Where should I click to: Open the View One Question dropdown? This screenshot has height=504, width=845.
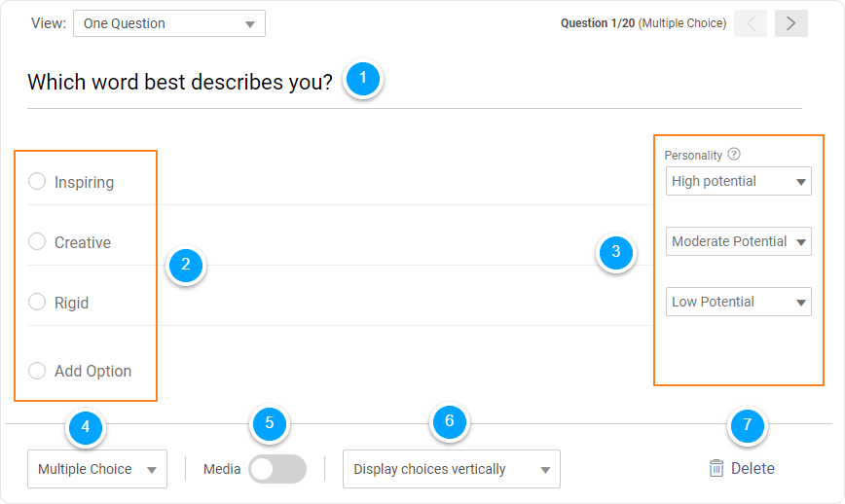tap(168, 23)
